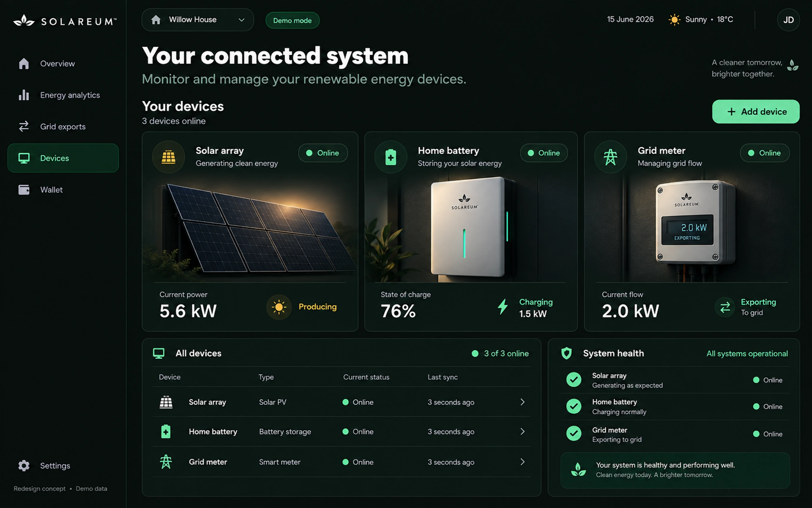This screenshot has width=812, height=508.
Task: Click the solar panels photo
Action: click(x=250, y=229)
